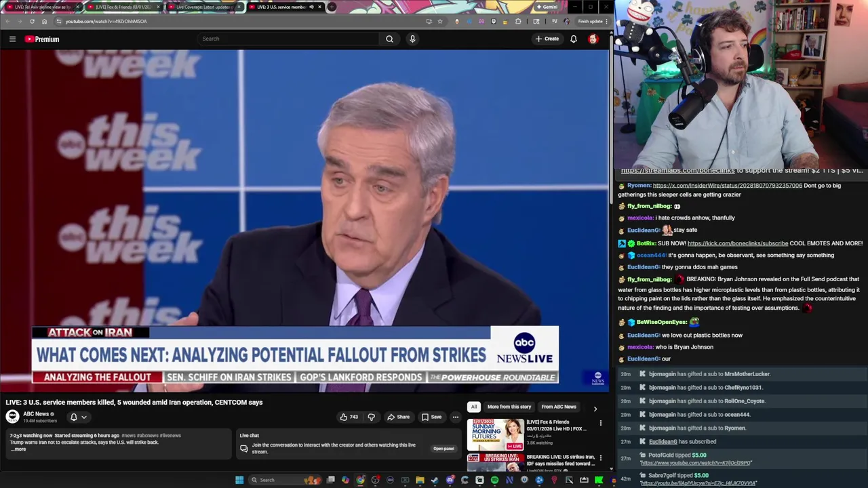The width and height of the screenshot is (868, 488).
Task: Reload the page in Chrome
Action: 32,21
